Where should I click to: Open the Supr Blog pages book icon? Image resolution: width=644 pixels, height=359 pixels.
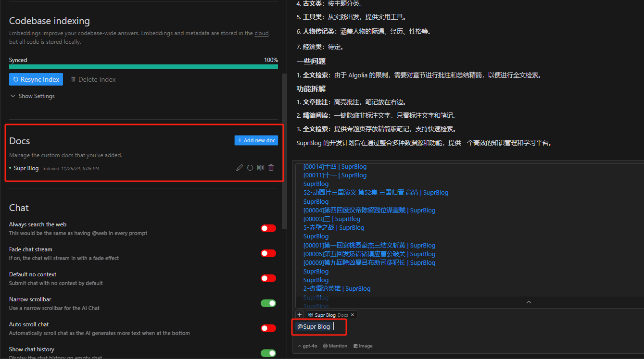(261, 168)
